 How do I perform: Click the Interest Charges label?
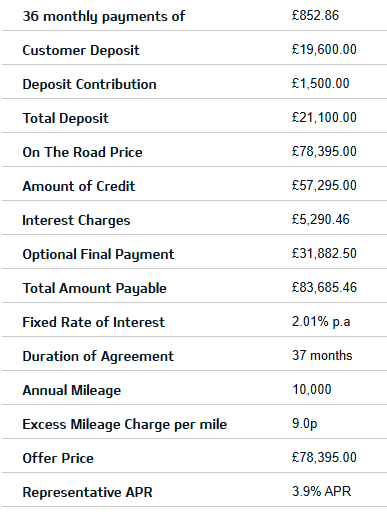(76, 220)
